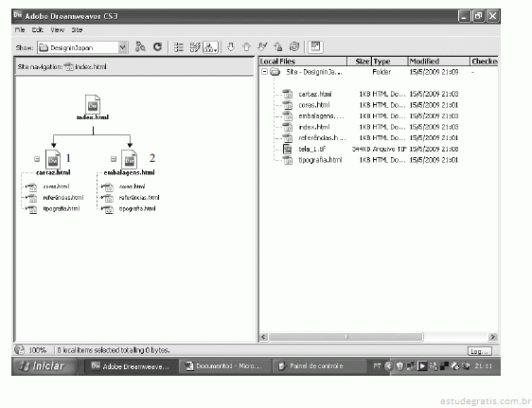
Task: Open the Edit menu
Action: [37, 30]
